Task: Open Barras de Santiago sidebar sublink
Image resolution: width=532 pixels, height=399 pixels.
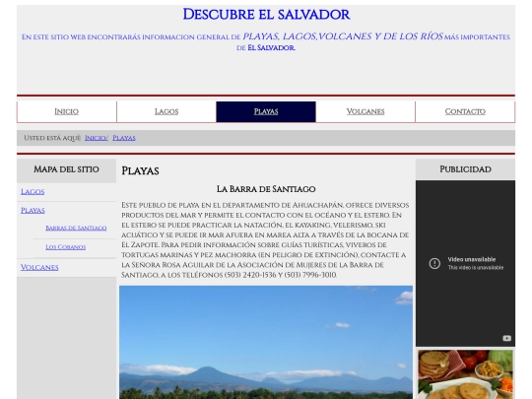Action: point(76,228)
